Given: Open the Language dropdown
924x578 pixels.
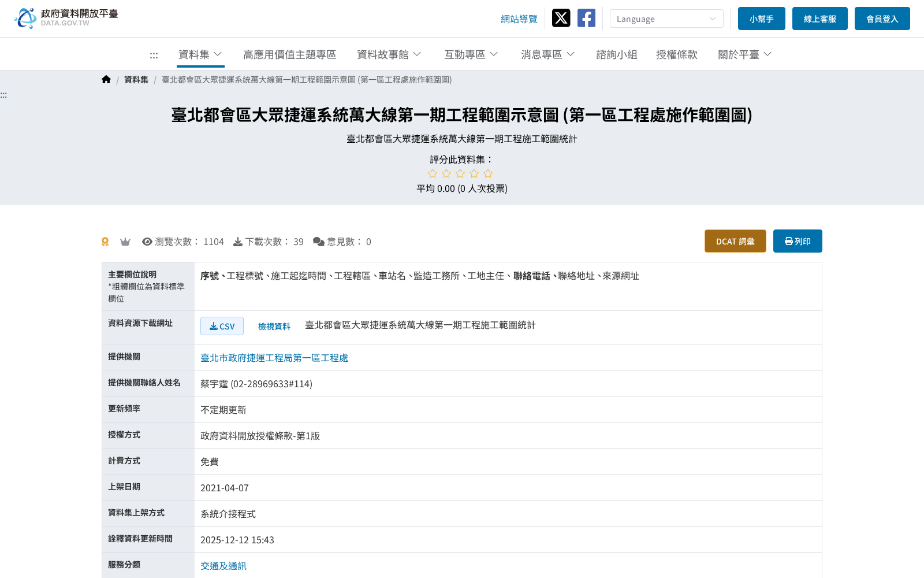Looking at the screenshot, I should [x=666, y=18].
